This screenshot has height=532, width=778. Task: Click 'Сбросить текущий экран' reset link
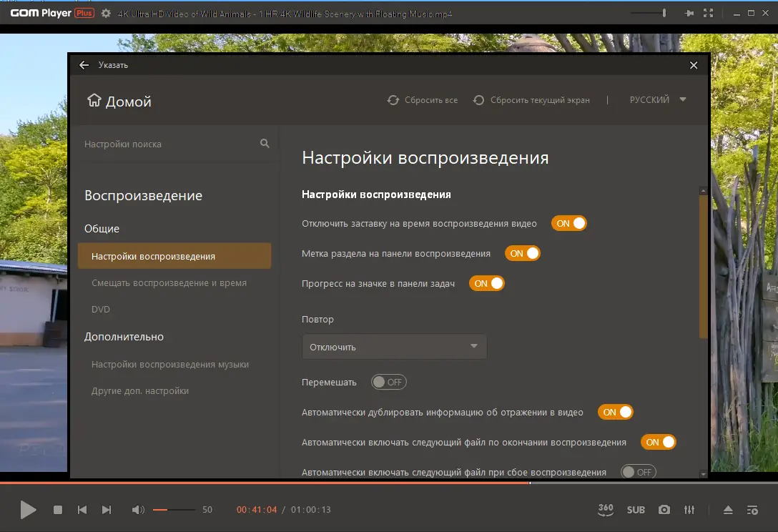click(533, 100)
